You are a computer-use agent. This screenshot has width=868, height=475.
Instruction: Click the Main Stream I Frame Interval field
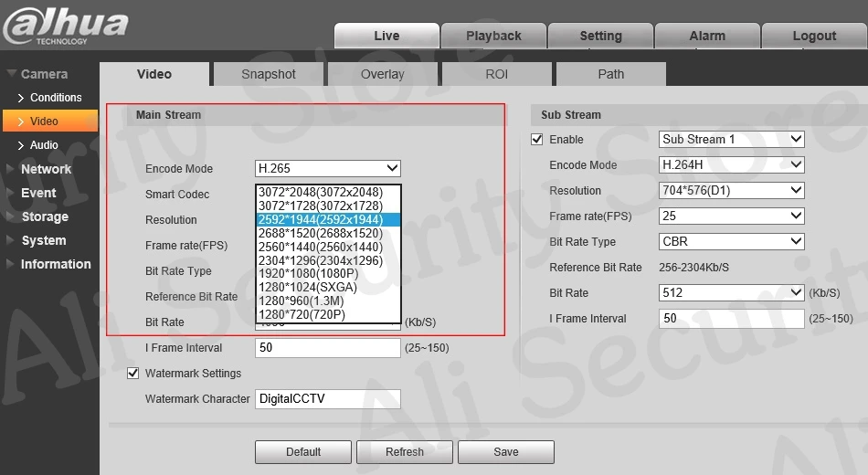[x=328, y=348]
